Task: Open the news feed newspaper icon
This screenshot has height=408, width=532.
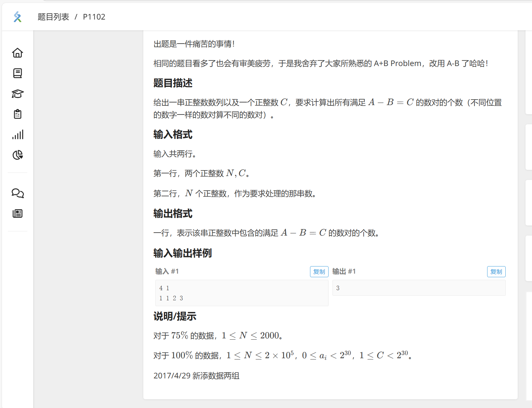Action: tap(18, 213)
